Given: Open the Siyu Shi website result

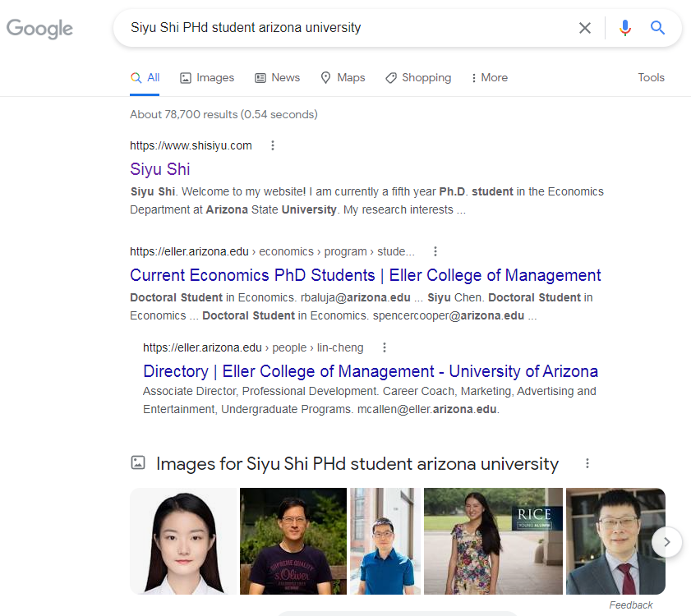Looking at the screenshot, I should click(160, 169).
